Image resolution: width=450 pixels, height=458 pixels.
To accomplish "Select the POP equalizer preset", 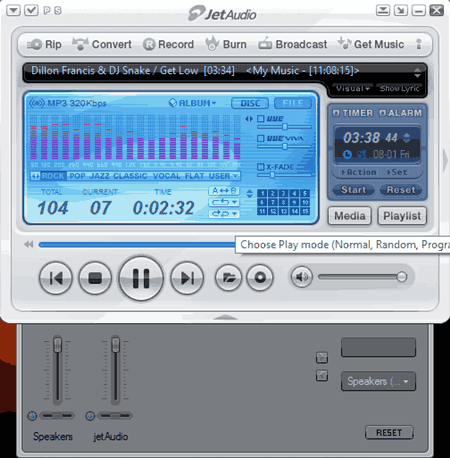I will (x=77, y=176).
